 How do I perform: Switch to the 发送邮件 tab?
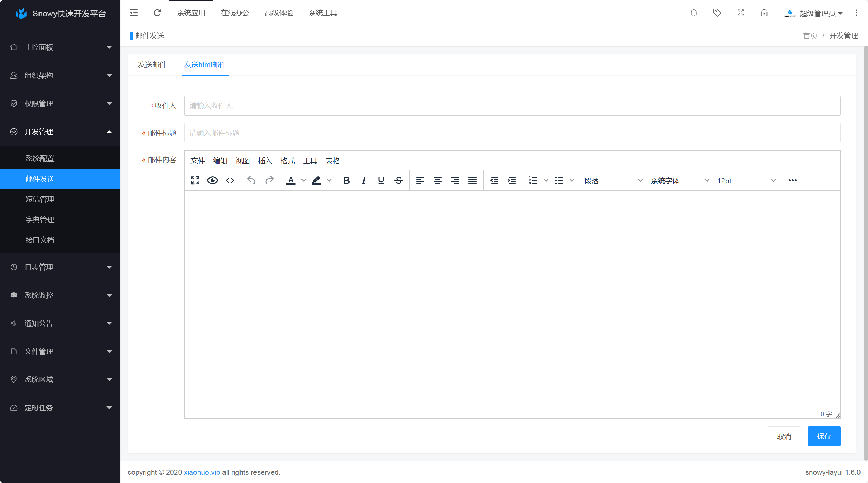click(152, 65)
